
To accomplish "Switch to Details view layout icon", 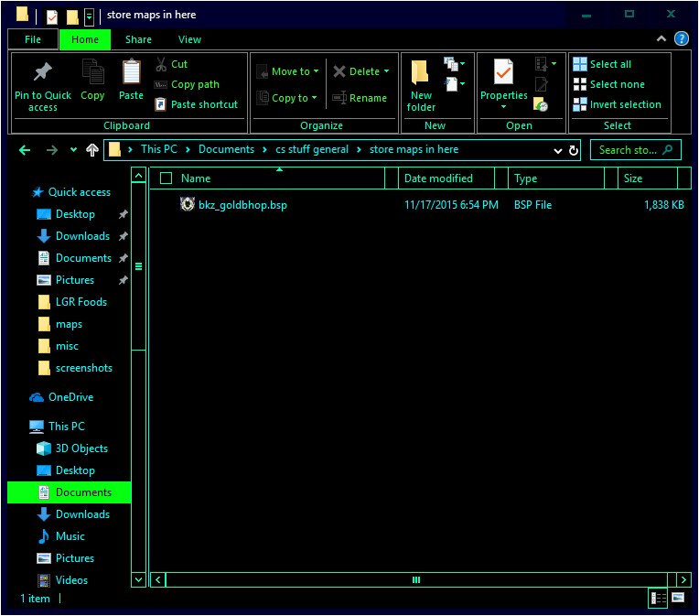I will coord(658,599).
